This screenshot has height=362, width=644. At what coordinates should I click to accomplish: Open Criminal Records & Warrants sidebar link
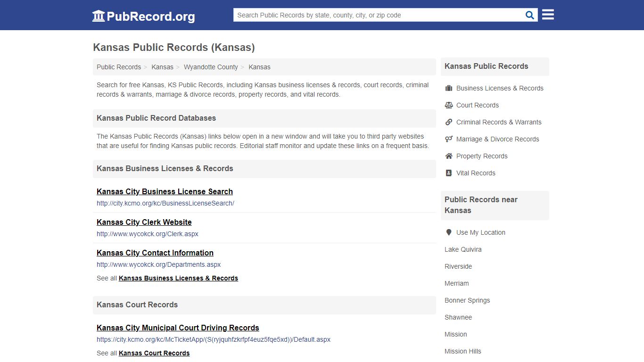(x=499, y=122)
